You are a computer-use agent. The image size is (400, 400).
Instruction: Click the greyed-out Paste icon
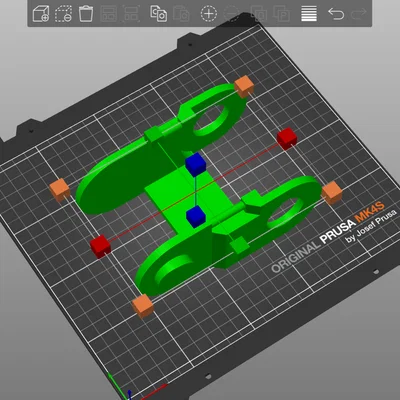pos(181,14)
